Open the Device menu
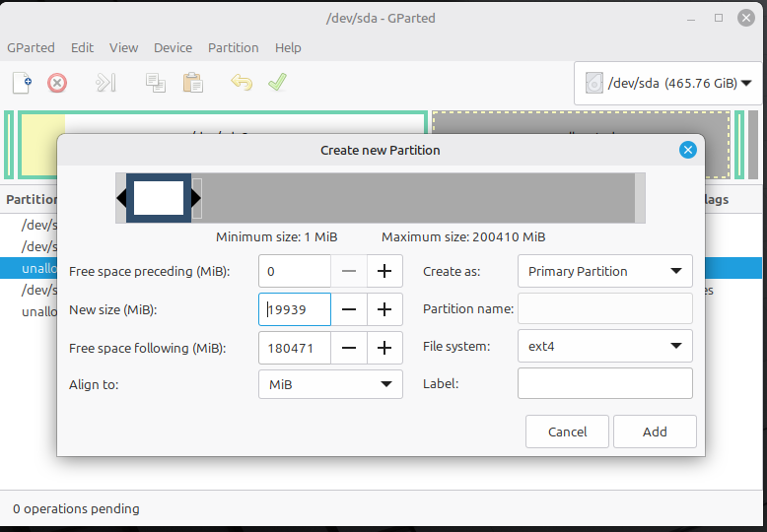767x532 pixels. pos(174,48)
